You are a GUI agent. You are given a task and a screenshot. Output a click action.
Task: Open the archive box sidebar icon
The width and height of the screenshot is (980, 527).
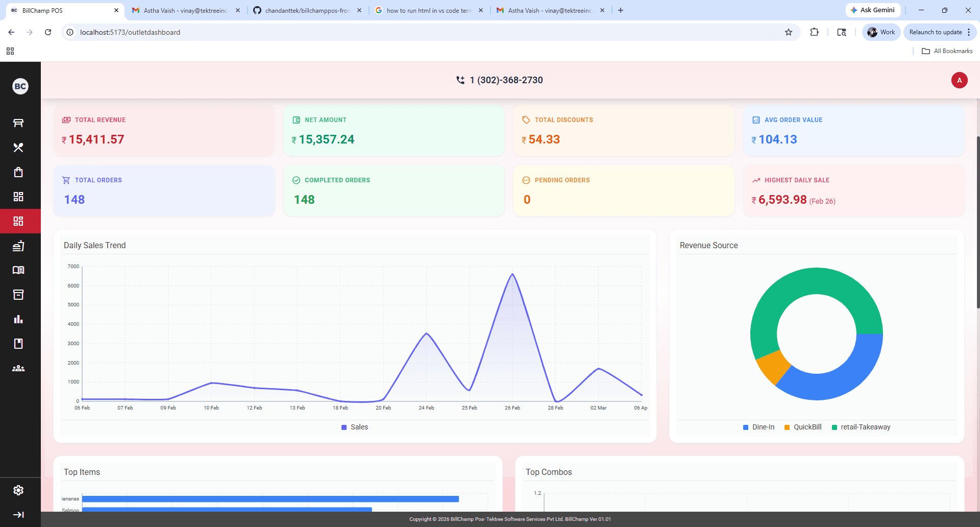coord(18,295)
